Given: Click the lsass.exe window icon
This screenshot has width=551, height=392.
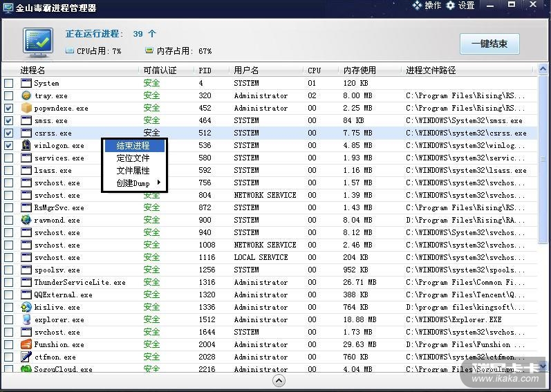Looking at the screenshot, I should pos(26,170).
